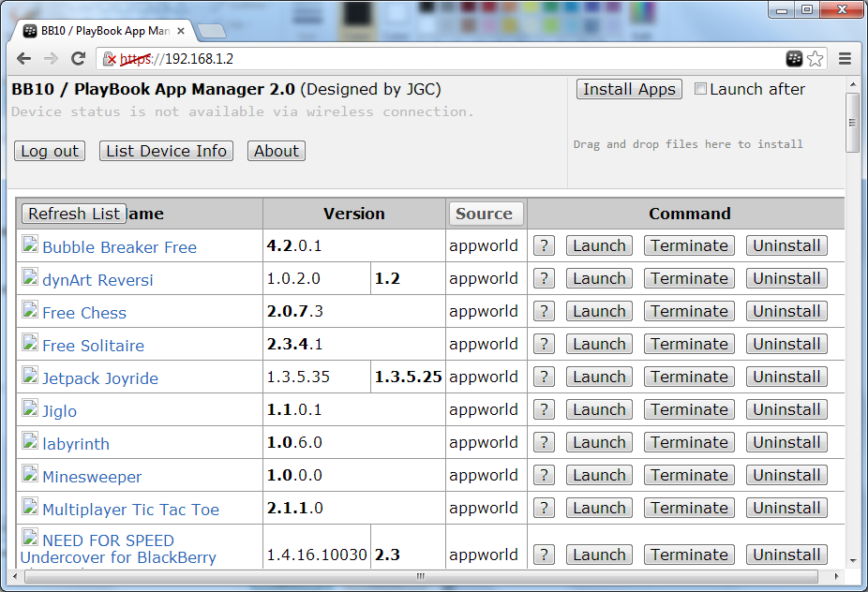Click the address bar URL field
Image resolution: width=868 pixels, height=592 pixels.
(x=442, y=59)
